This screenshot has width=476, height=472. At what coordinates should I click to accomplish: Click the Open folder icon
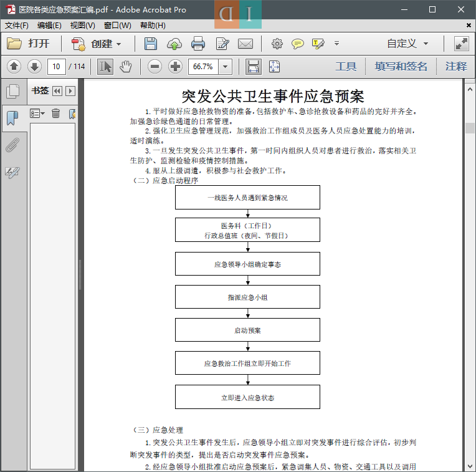pyautogui.click(x=14, y=44)
